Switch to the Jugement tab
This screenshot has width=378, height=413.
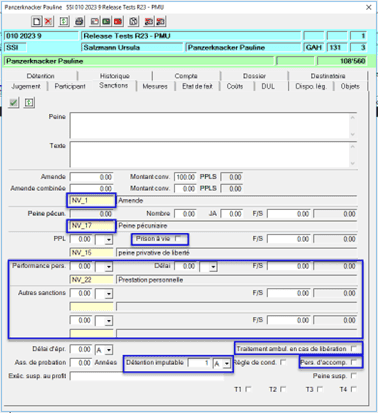point(26,86)
